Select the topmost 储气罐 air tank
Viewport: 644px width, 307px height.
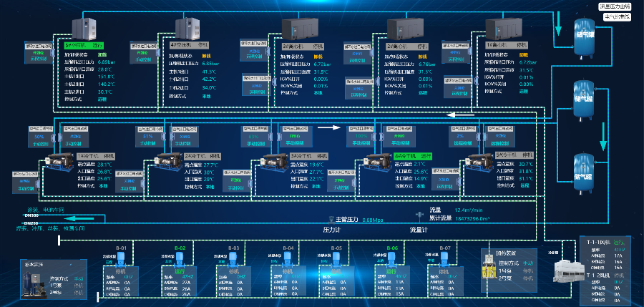coord(585,36)
